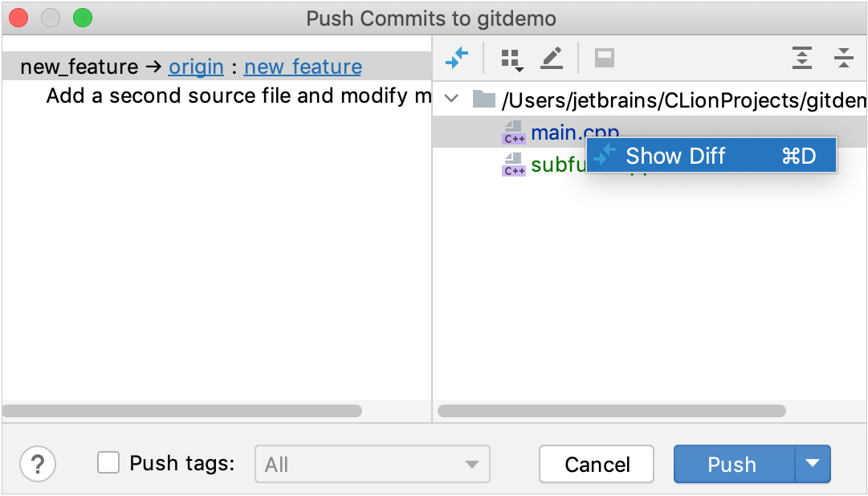Open help via the question mark icon
Viewport: 868px width, 496px height.
point(37,464)
